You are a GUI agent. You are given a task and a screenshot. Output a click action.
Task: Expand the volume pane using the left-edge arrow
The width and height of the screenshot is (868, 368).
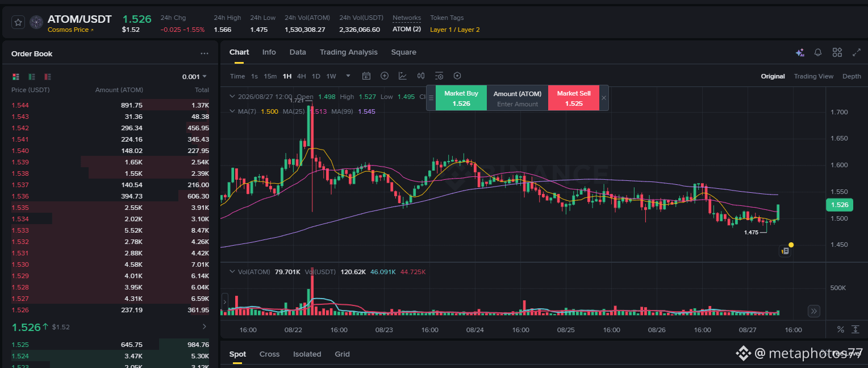coord(224,301)
